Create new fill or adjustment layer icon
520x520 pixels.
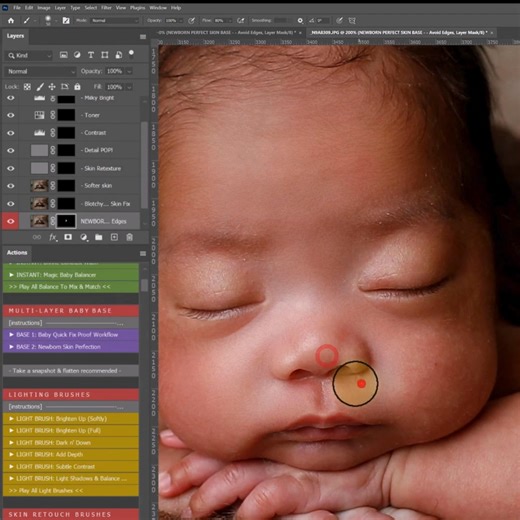[x=84, y=237]
